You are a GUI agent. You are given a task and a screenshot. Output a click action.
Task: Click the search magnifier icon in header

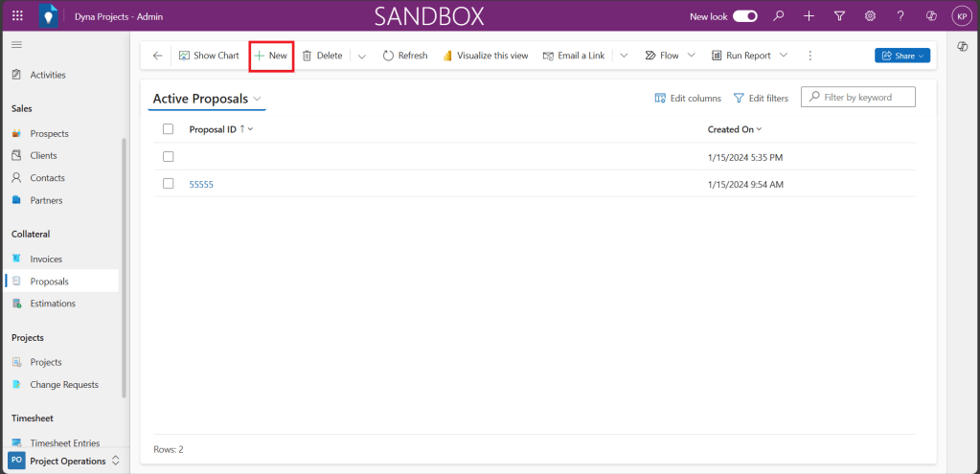point(779,16)
